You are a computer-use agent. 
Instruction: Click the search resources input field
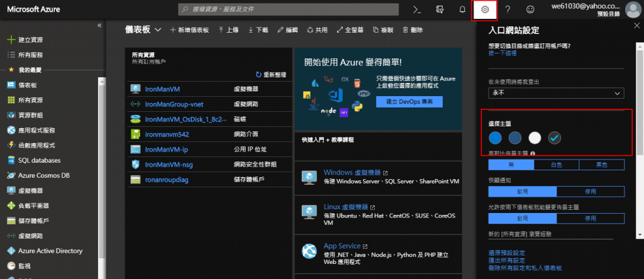(x=288, y=9)
